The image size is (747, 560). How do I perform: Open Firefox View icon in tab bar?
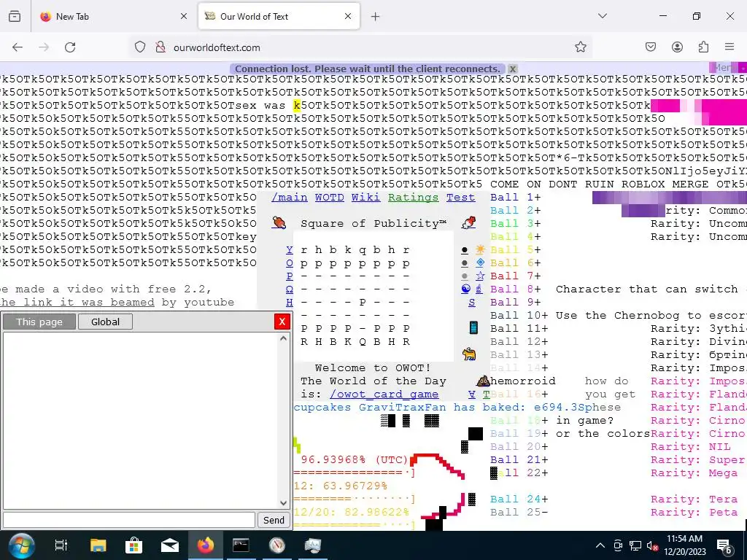pos(15,16)
